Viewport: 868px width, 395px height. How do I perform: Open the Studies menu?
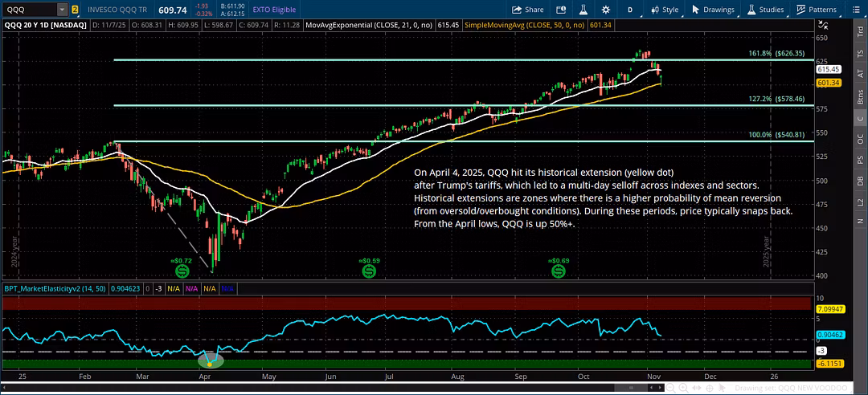tap(766, 10)
